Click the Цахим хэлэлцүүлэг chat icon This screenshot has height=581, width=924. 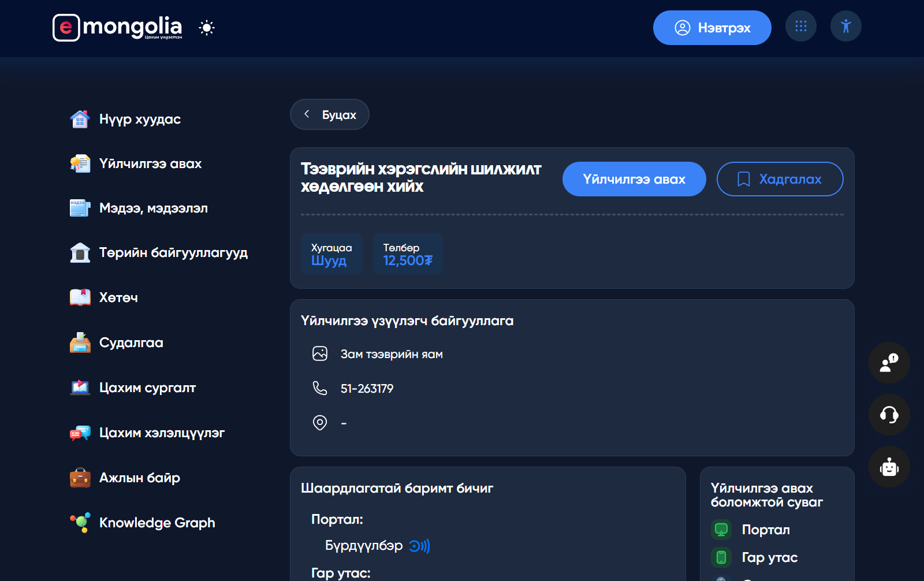[x=80, y=433]
